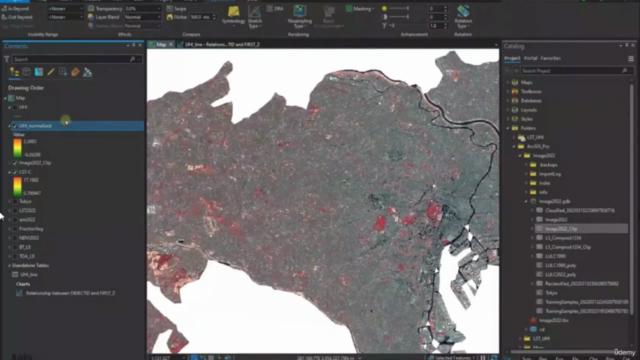
Task: Click the contrast half-circle icon
Action: point(384,17)
